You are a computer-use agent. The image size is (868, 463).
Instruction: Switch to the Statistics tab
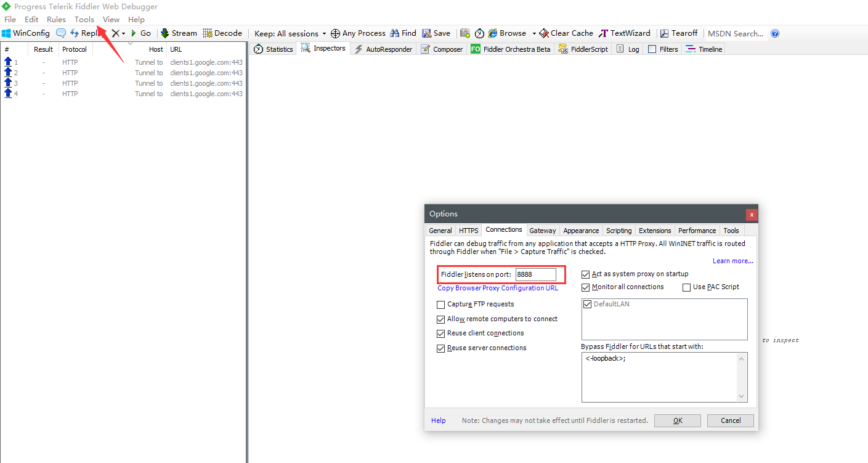[x=273, y=49]
